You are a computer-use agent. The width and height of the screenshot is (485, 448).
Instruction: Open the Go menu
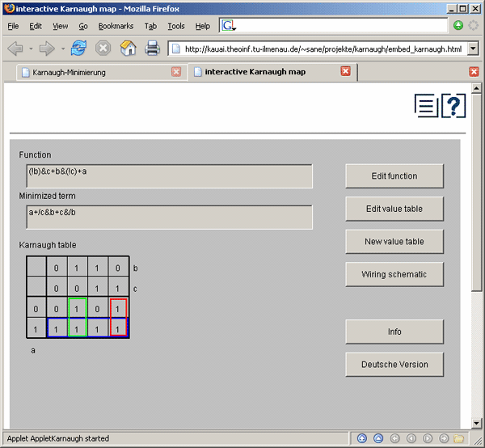[83, 27]
